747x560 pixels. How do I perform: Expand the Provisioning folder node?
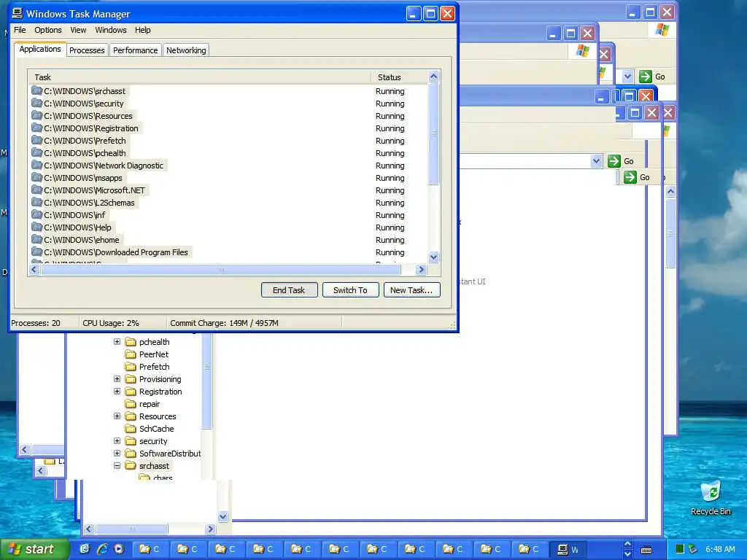click(117, 378)
